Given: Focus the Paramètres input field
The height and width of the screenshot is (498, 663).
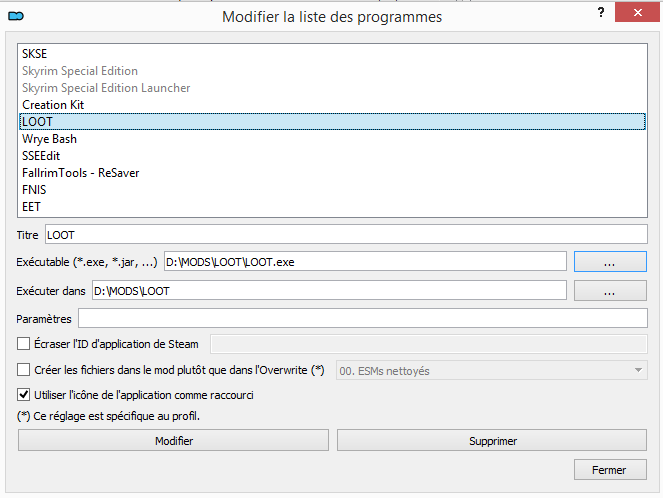Looking at the screenshot, I should pyautogui.click(x=362, y=318).
